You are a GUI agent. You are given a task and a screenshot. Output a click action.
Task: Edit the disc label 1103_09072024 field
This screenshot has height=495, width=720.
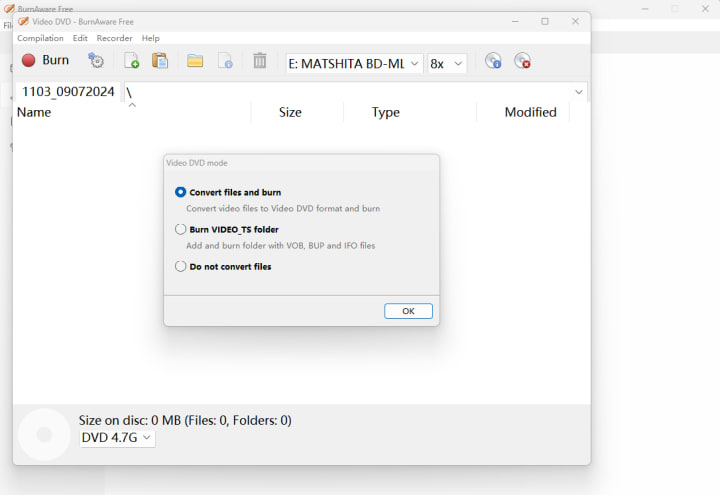68,92
